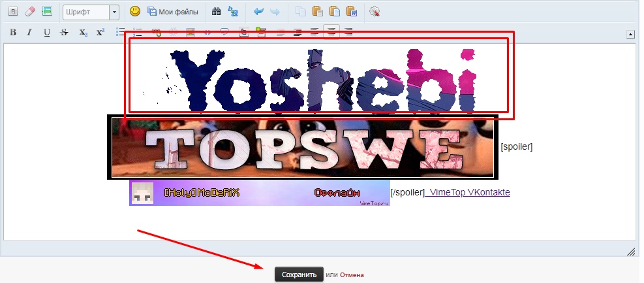This screenshot has width=644, height=283.
Task: Toggle center alignment button
Action: 331,32
